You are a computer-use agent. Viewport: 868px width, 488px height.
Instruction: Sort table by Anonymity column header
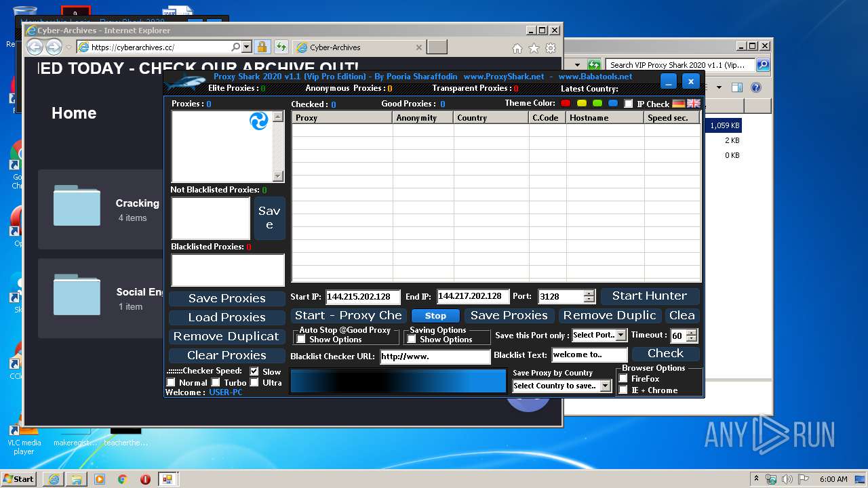[424, 117]
